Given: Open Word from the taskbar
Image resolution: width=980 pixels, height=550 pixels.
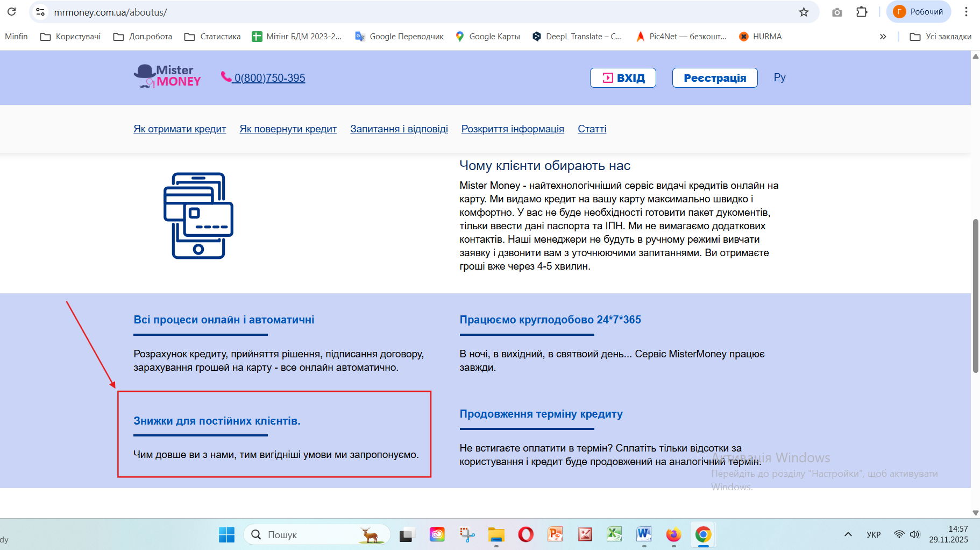Looking at the screenshot, I should [644, 534].
